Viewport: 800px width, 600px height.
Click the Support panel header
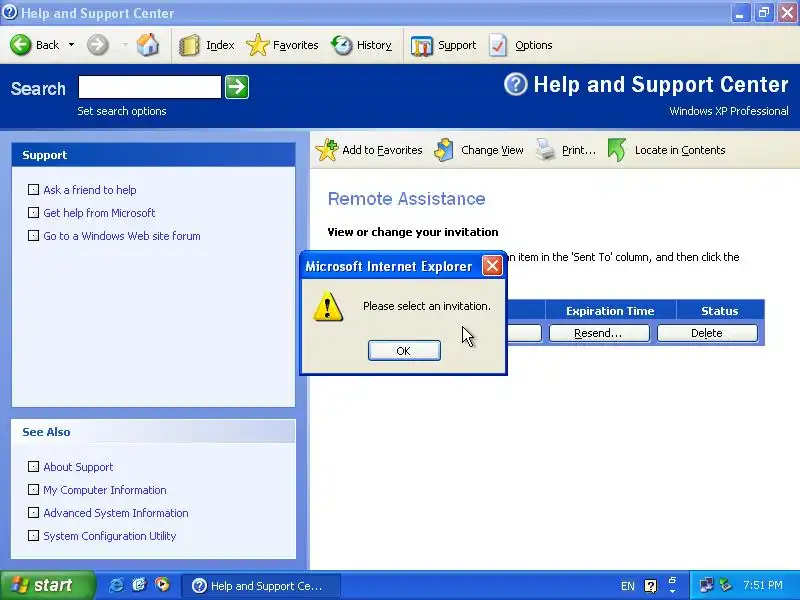pyautogui.click(x=154, y=155)
